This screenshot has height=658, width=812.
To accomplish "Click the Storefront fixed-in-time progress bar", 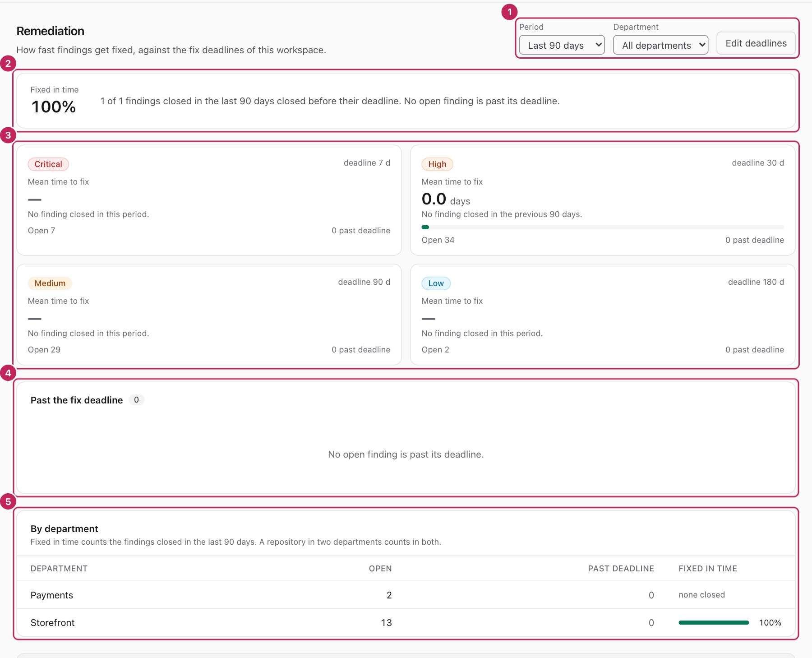I will click(x=714, y=623).
